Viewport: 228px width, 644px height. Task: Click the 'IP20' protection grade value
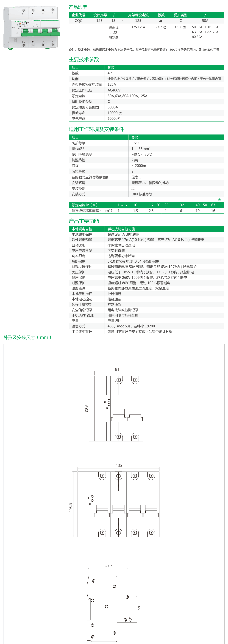click(135, 143)
